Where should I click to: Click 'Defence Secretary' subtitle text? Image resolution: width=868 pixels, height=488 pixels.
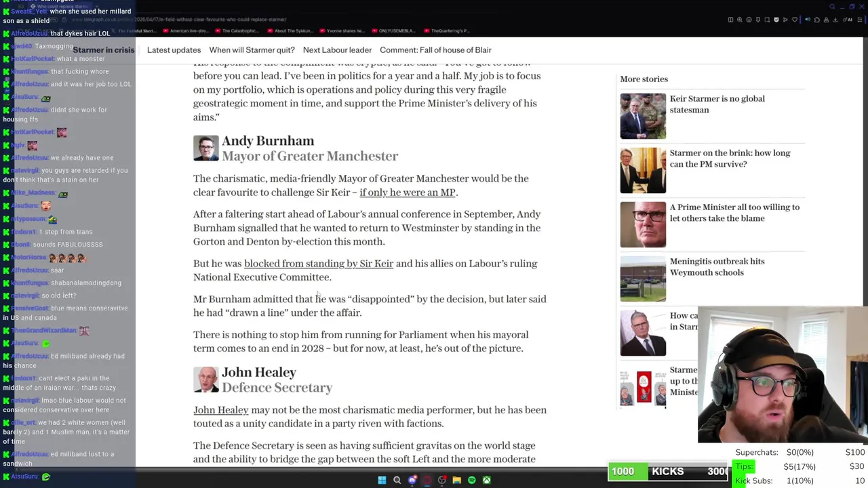(277, 388)
